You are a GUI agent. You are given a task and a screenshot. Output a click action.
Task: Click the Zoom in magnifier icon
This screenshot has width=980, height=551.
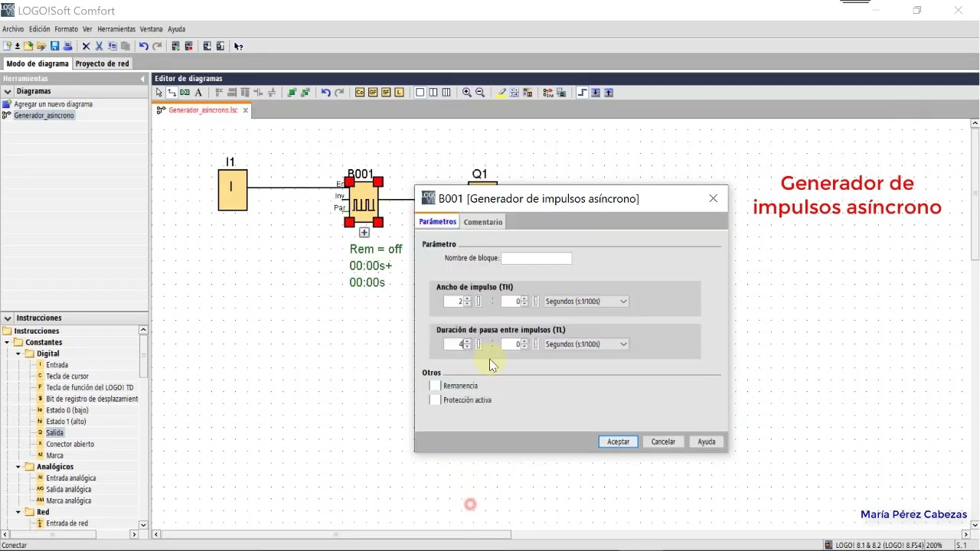point(466,93)
